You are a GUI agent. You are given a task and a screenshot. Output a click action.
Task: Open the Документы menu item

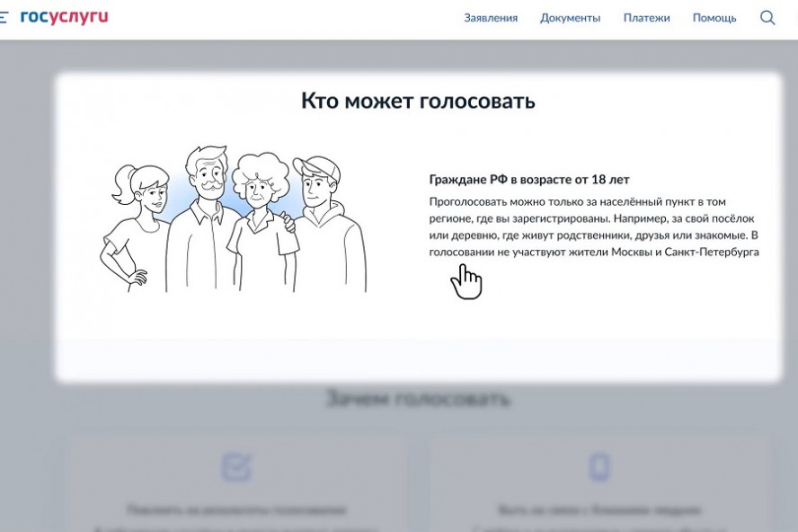pos(570,18)
